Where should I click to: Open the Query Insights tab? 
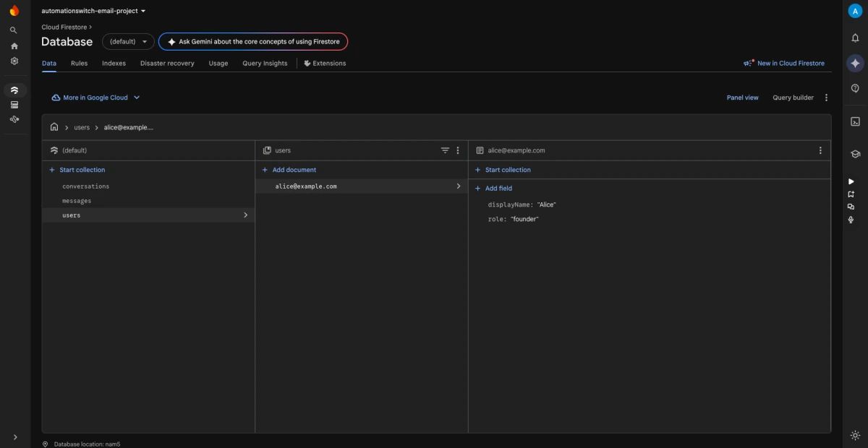click(x=265, y=64)
